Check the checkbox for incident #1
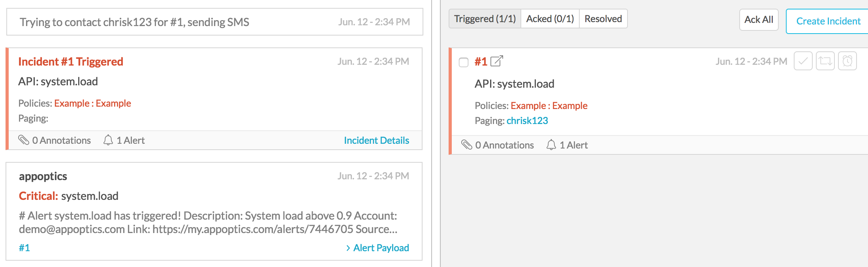This screenshot has height=267, width=868. [x=464, y=62]
